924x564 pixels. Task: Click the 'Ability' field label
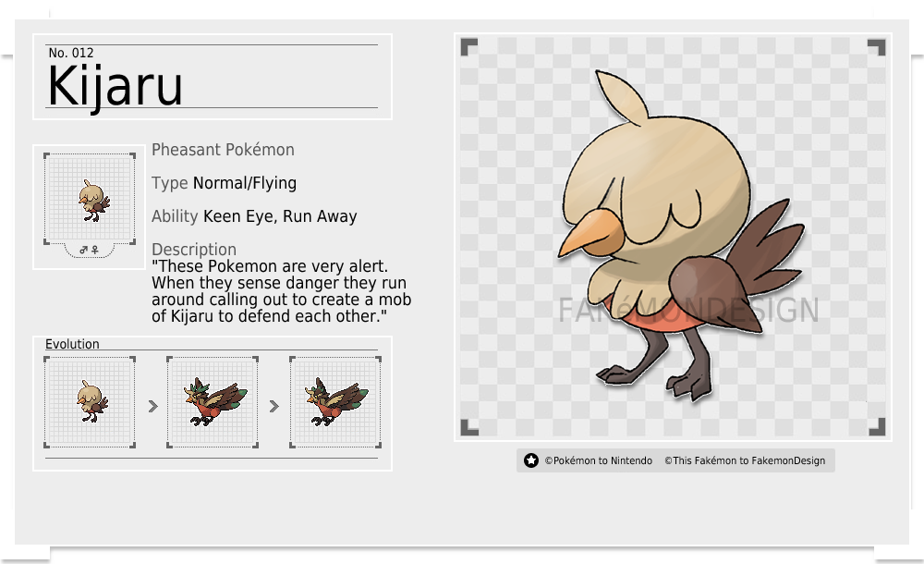tap(175, 216)
